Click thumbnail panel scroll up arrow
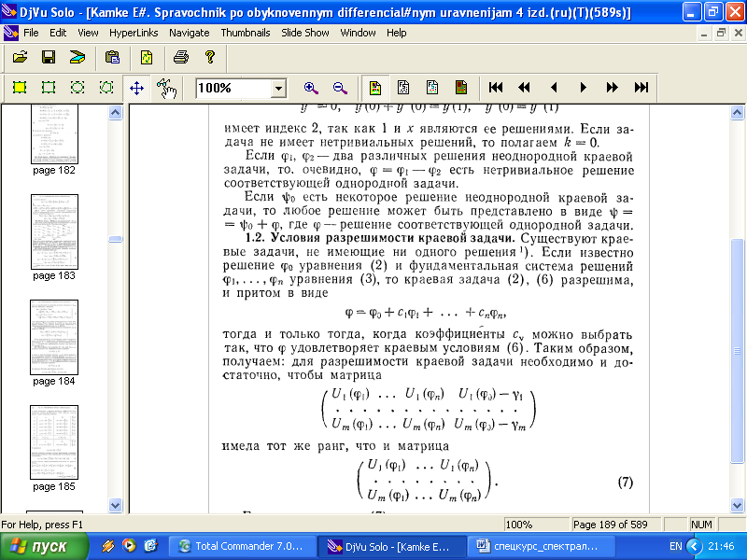747x560 pixels. (115, 112)
